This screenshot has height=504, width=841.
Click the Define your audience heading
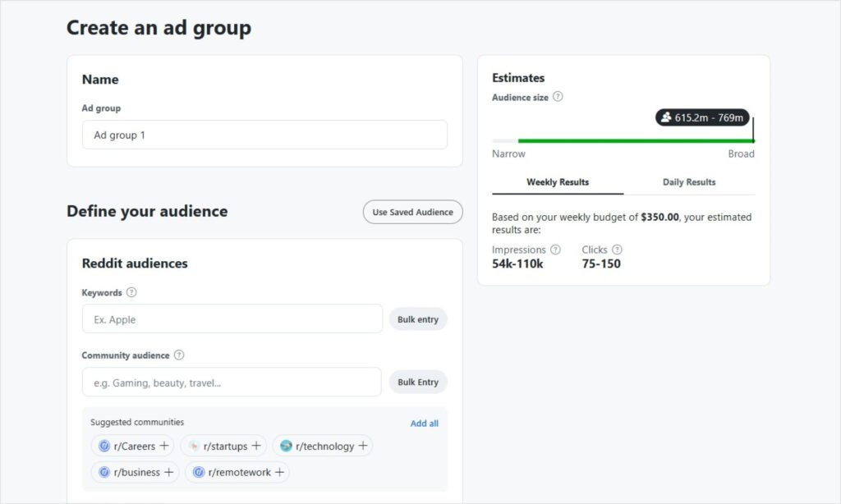pos(147,212)
